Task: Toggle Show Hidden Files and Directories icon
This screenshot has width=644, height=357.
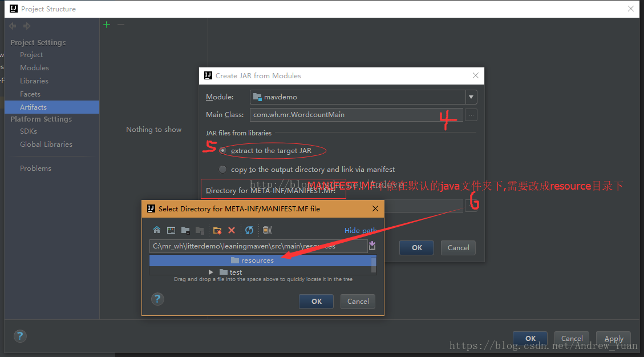Action: [267, 230]
